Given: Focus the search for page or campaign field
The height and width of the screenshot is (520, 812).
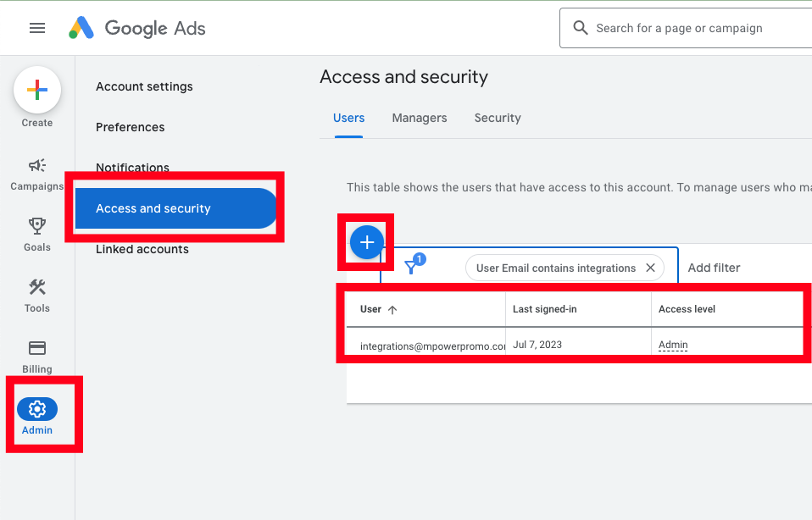Looking at the screenshot, I should pyautogui.click(x=686, y=28).
